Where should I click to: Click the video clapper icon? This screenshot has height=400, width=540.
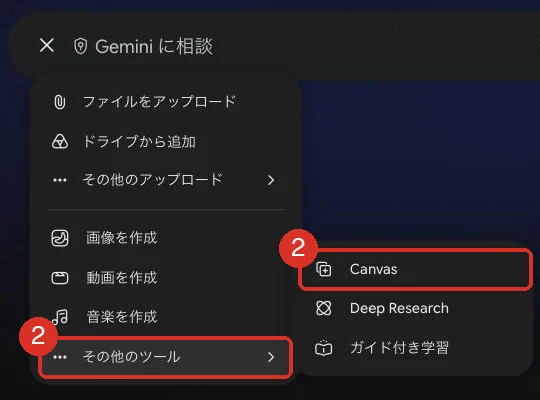point(60,278)
